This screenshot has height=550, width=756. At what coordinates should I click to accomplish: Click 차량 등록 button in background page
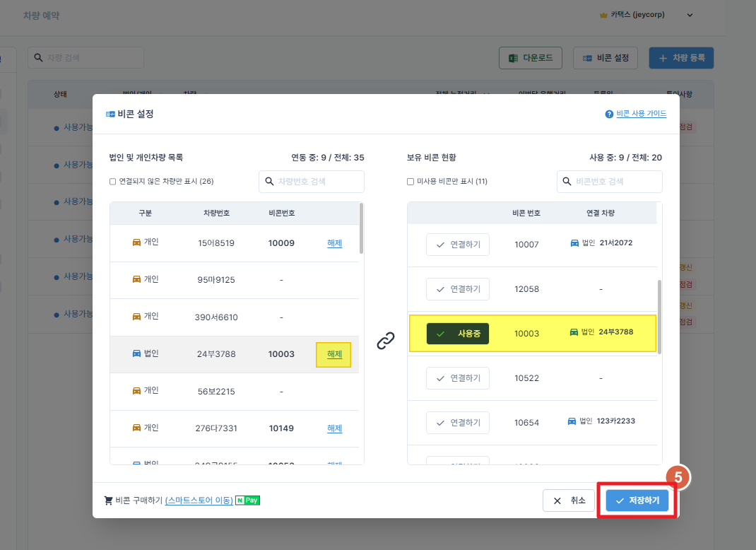click(x=681, y=58)
